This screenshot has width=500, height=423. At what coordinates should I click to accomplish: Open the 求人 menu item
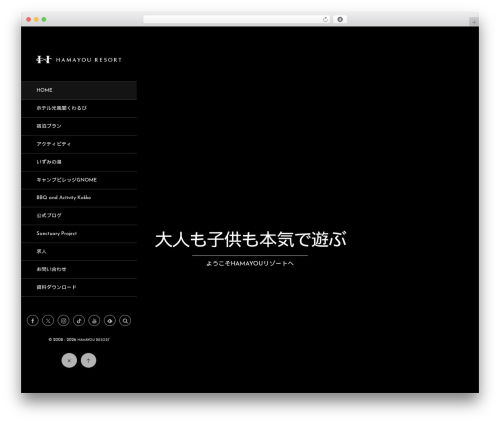(x=79, y=251)
